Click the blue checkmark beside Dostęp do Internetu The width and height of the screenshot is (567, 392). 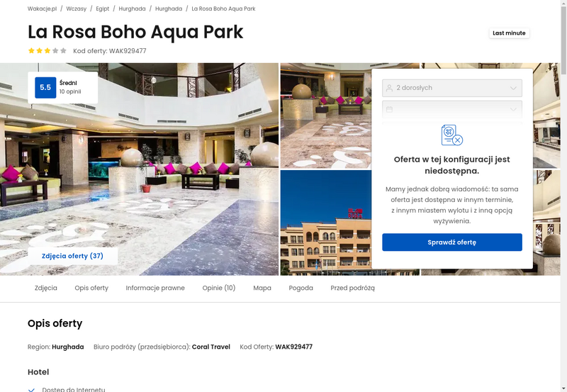point(31,390)
